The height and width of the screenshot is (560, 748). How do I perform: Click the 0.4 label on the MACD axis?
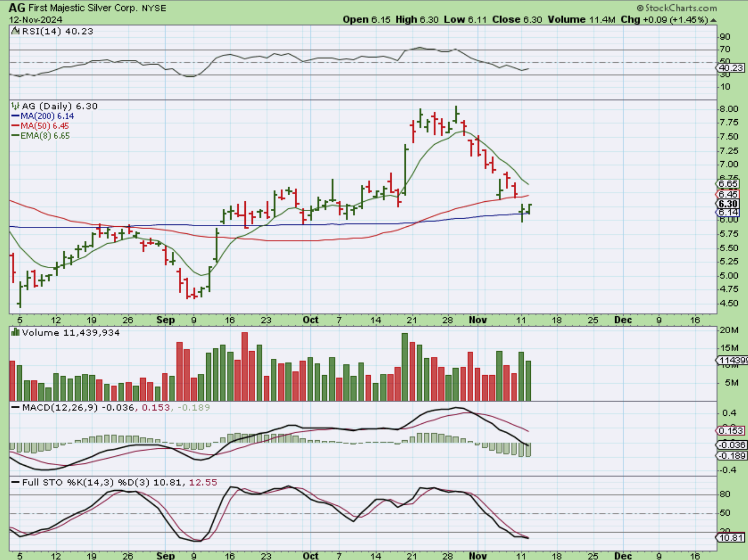tap(729, 413)
